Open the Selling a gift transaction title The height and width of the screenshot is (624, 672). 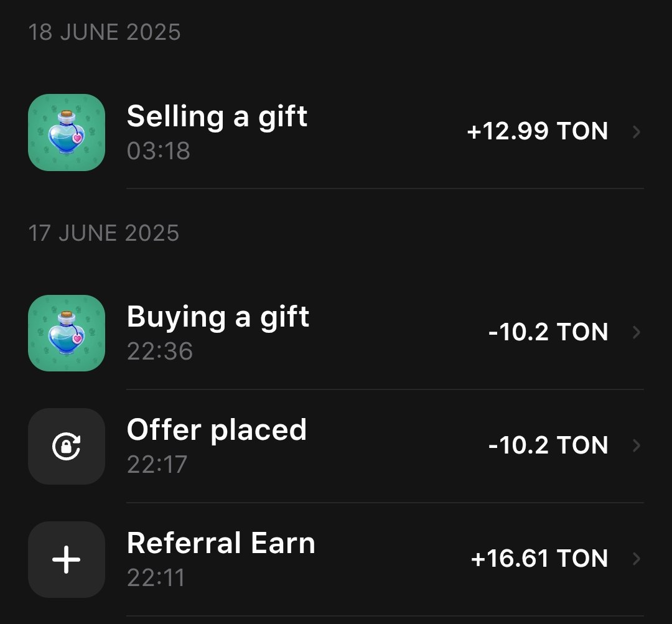click(217, 117)
